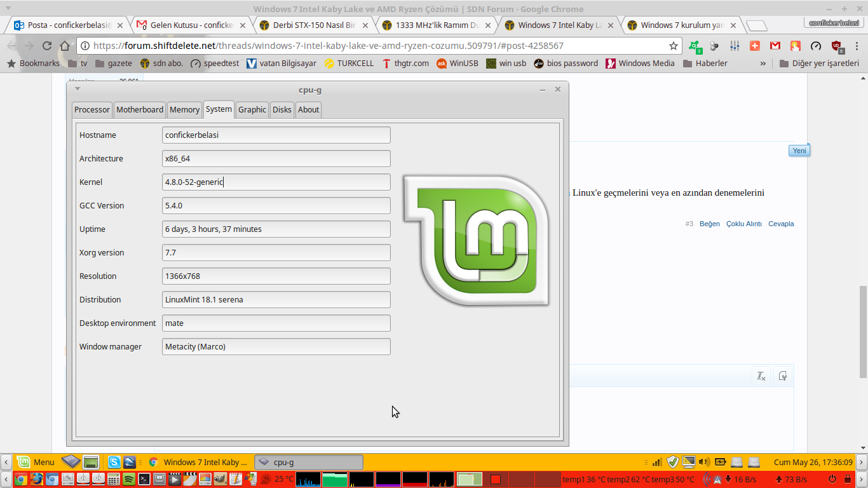868x488 pixels.
Task: Open the Graphic tab in cpu-g
Action: pyautogui.click(x=252, y=109)
